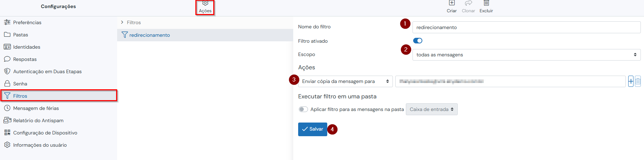The image size is (644, 160).
Task: Save the filter with Salvar button
Action: 313,129
